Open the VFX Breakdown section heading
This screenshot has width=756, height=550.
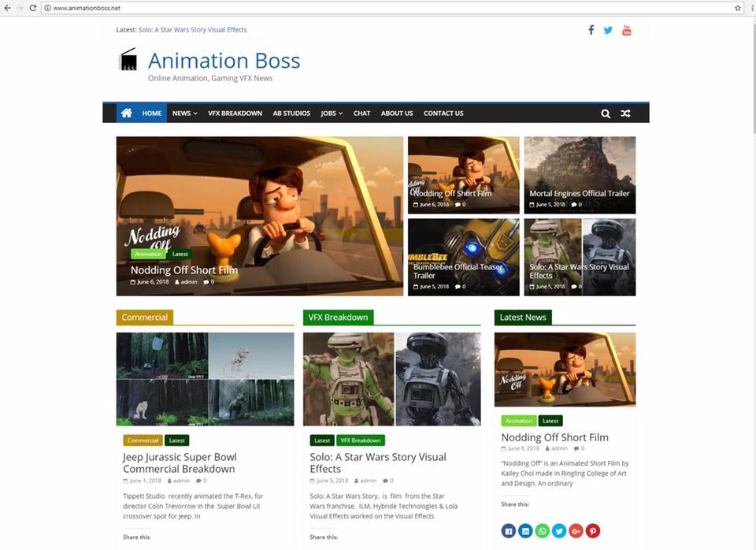(x=338, y=318)
